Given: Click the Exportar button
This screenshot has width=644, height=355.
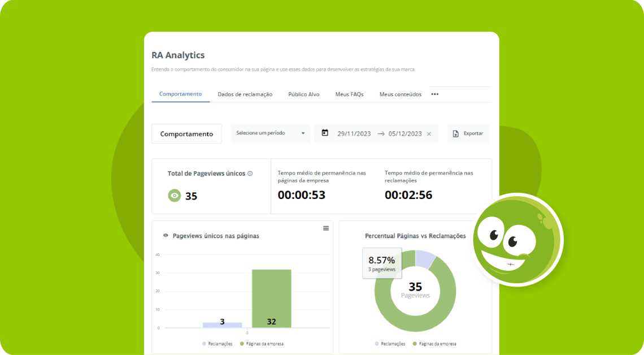Looking at the screenshot, I should [468, 133].
